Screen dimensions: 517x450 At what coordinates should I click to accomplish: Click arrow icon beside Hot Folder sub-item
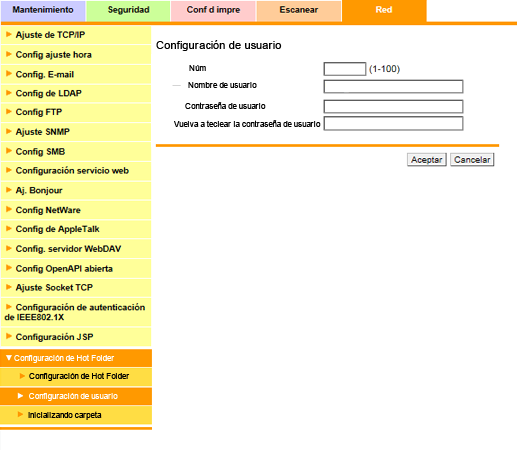tap(22, 376)
